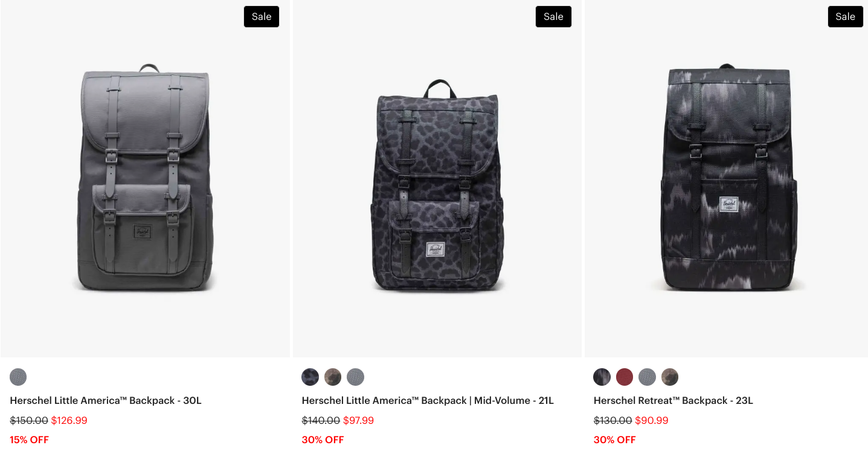
Task: Select the grey swatch under Little America 30L
Action: (x=18, y=377)
